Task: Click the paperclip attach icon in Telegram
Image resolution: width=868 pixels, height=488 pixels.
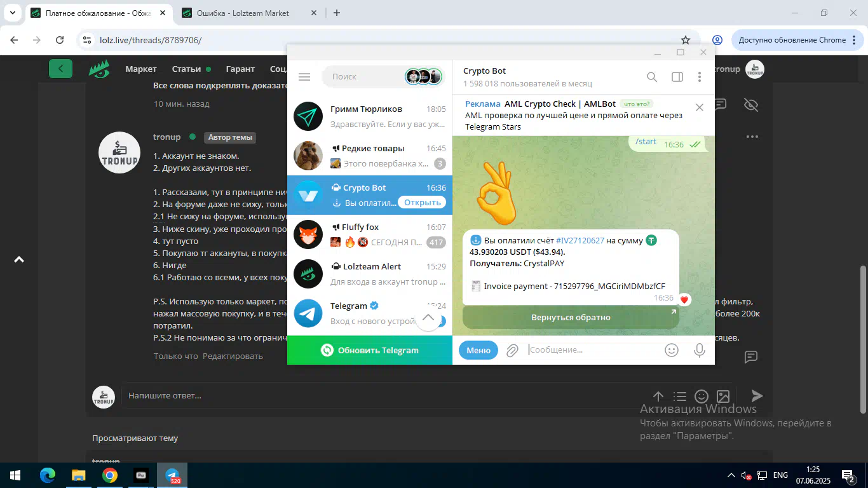Action: coord(512,350)
